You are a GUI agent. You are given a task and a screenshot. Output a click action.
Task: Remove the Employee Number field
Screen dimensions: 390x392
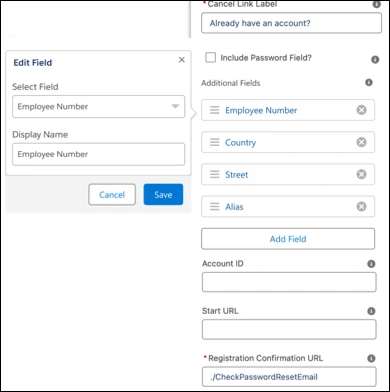(x=361, y=110)
